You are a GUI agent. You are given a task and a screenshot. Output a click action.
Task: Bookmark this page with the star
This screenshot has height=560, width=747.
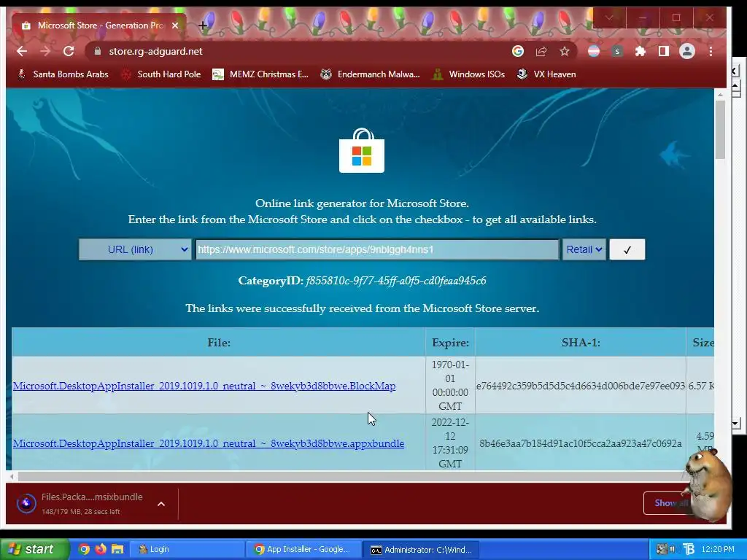565,52
